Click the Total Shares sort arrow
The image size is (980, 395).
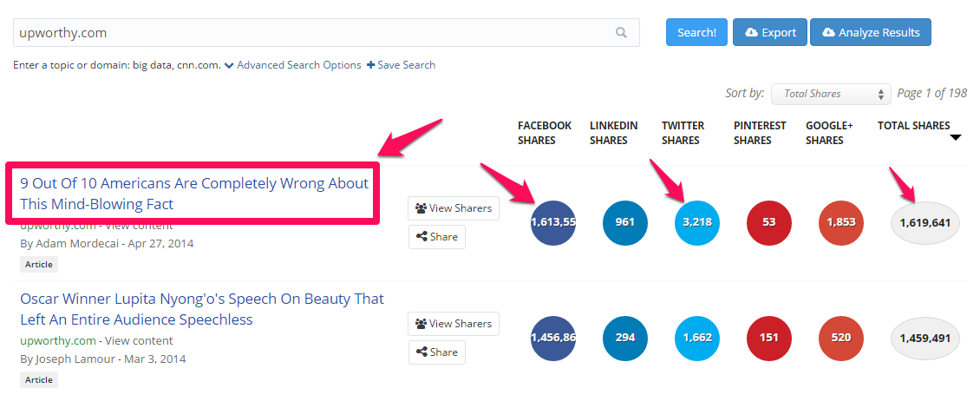pyautogui.click(x=955, y=138)
